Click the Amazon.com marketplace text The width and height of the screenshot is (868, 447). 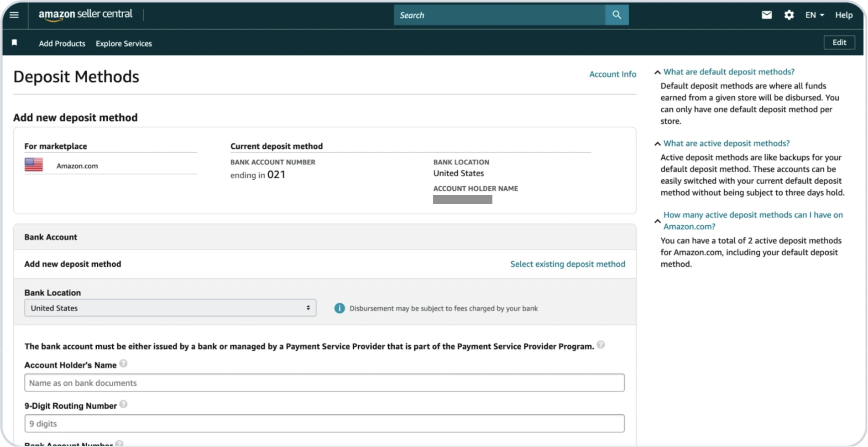click(77, 166)
